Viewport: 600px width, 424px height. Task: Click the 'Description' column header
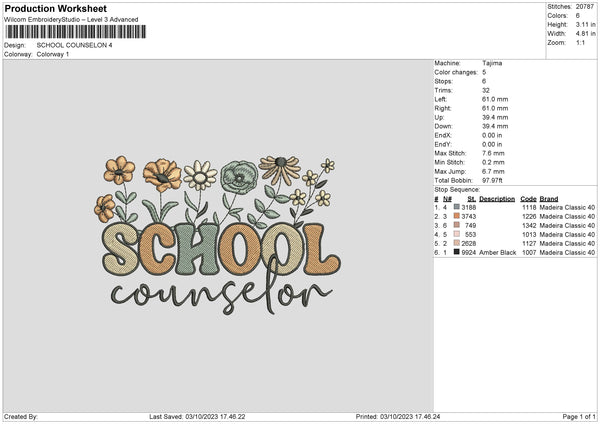click(497, 199)
